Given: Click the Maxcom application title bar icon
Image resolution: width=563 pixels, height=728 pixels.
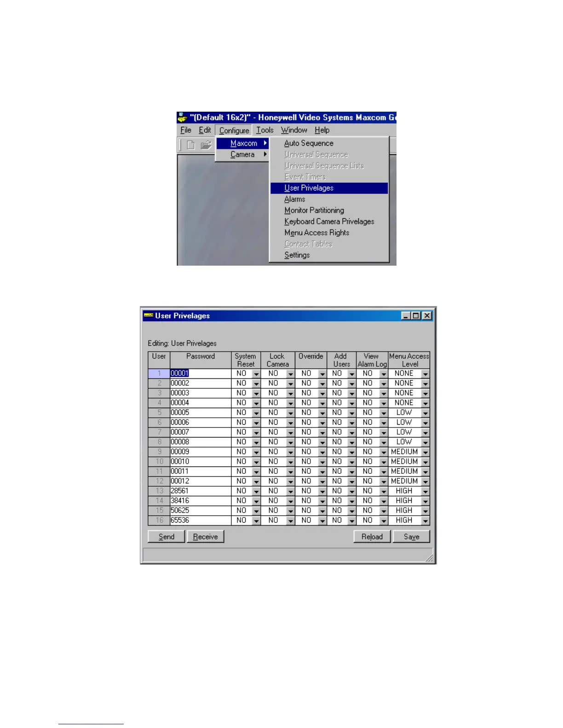Looking at the screenshot, I should coord(183,117).
